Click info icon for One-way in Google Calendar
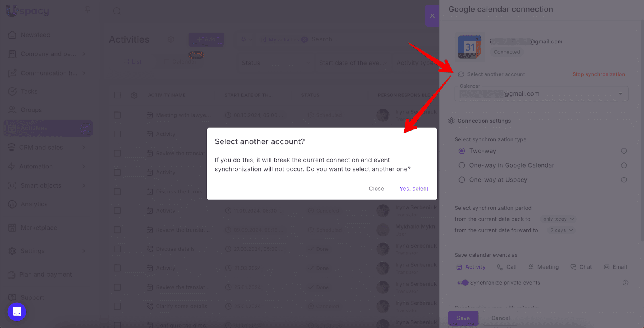 click(x=624, y=165)
